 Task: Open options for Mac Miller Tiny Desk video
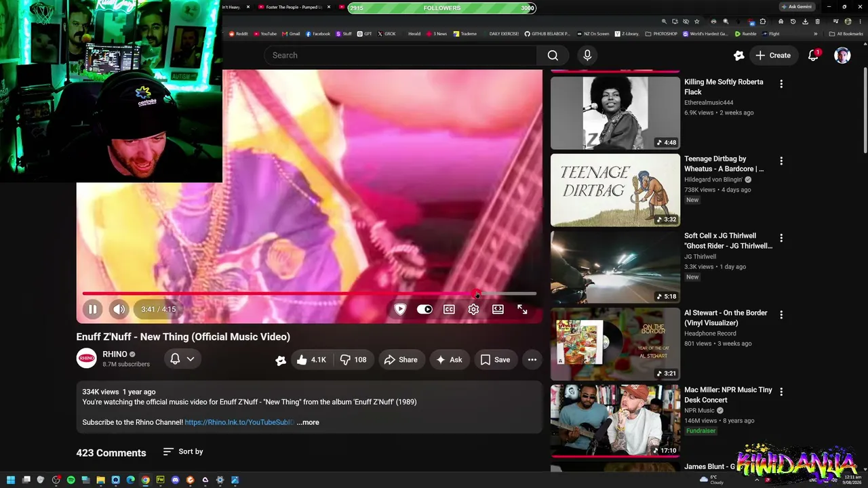point(781,392)
